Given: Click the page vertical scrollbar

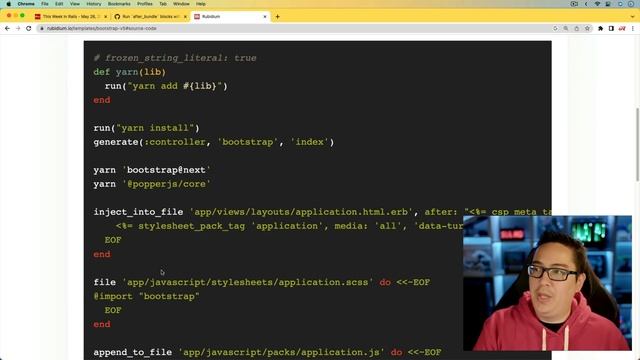Looking at the screenshot, I should (637, 144).
